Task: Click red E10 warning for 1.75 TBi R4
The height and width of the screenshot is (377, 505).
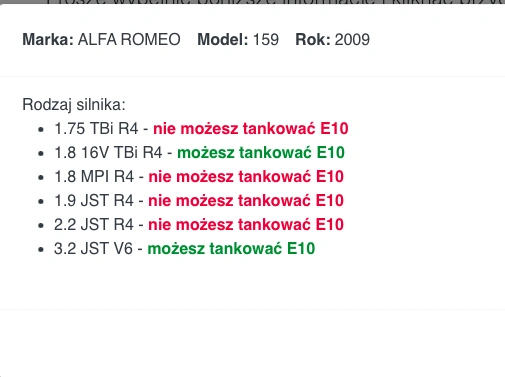Action: point(251,129)
